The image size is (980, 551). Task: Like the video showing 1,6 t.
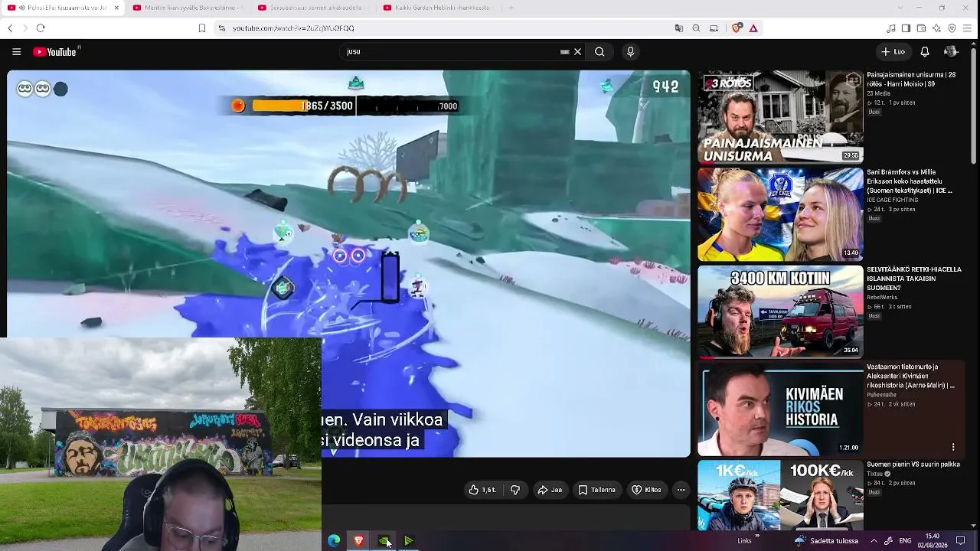482,490
